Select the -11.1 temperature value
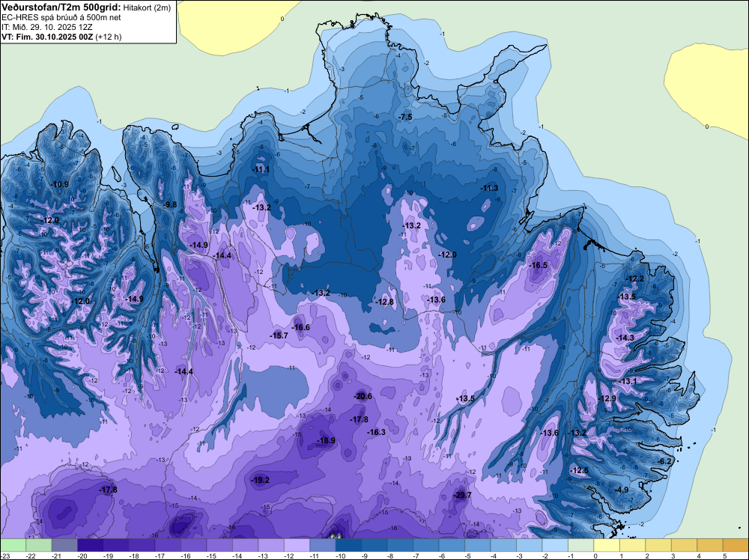749x560 pixels. pos(261,169)
